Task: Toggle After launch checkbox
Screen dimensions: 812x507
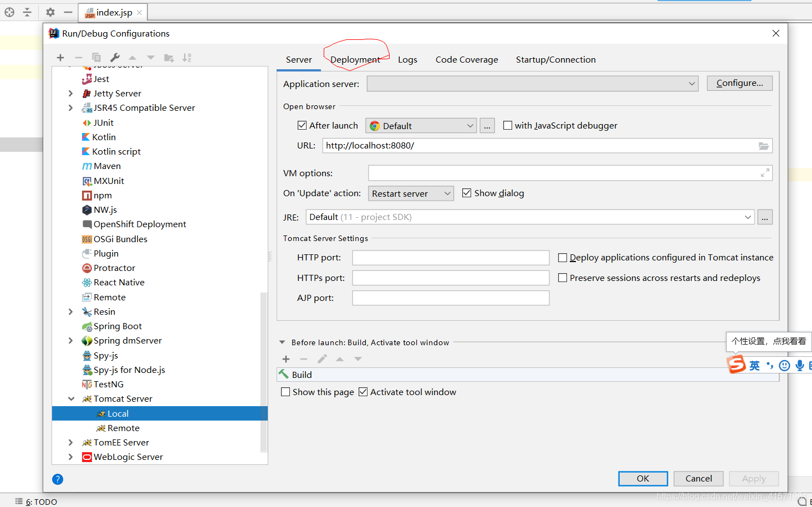Action: [302, 125]
